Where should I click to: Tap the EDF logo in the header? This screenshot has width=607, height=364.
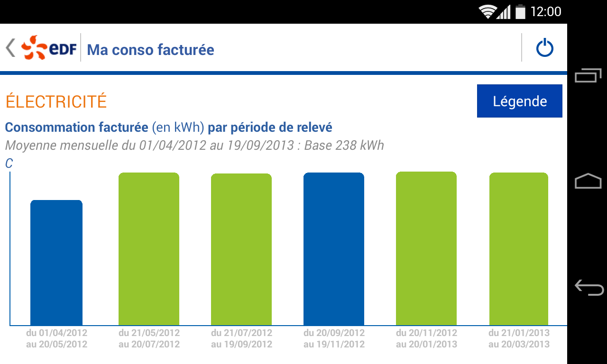tap(47, 47)
